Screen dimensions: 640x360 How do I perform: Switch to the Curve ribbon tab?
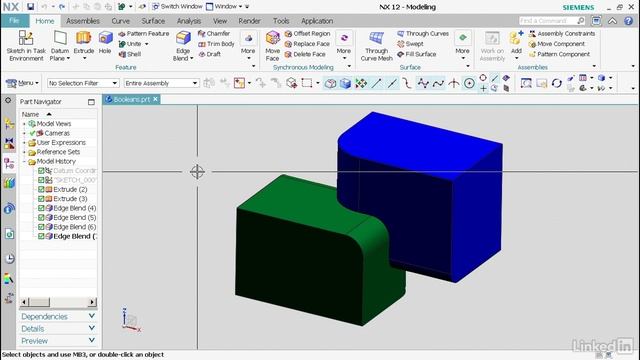click(120, 21)
